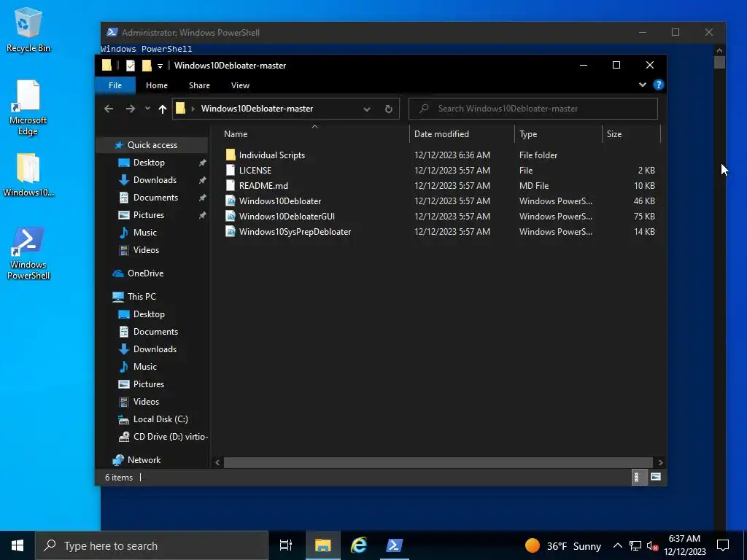
Task: Go back with the left arrow
Action: (x=109, y=109)
